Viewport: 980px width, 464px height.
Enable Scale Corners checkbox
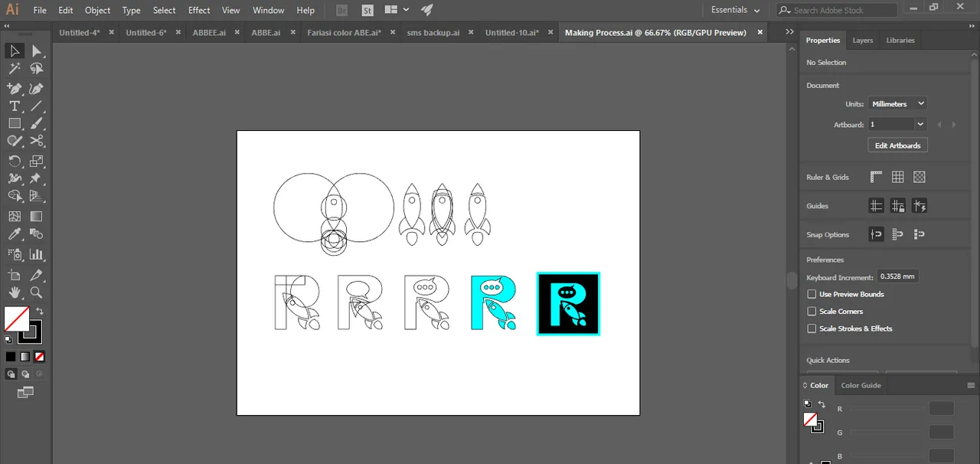click(812, 312)
